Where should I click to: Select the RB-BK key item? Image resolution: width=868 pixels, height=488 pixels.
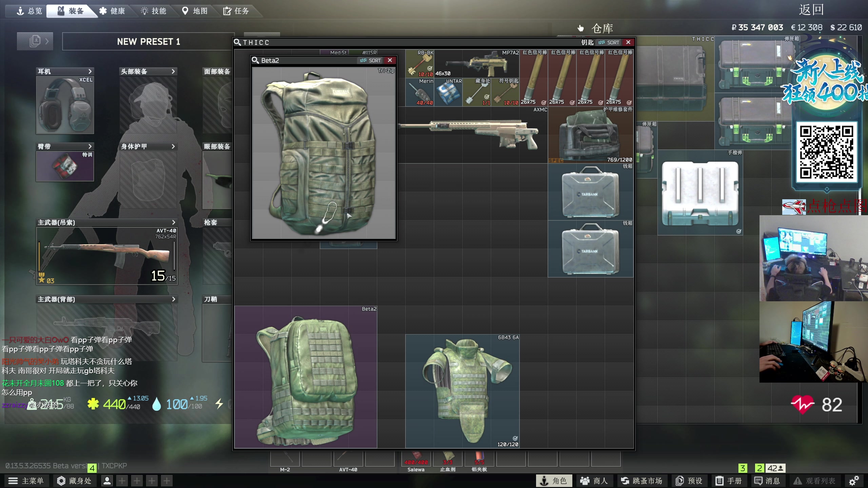pyautogui.click(x=420, y=64)
